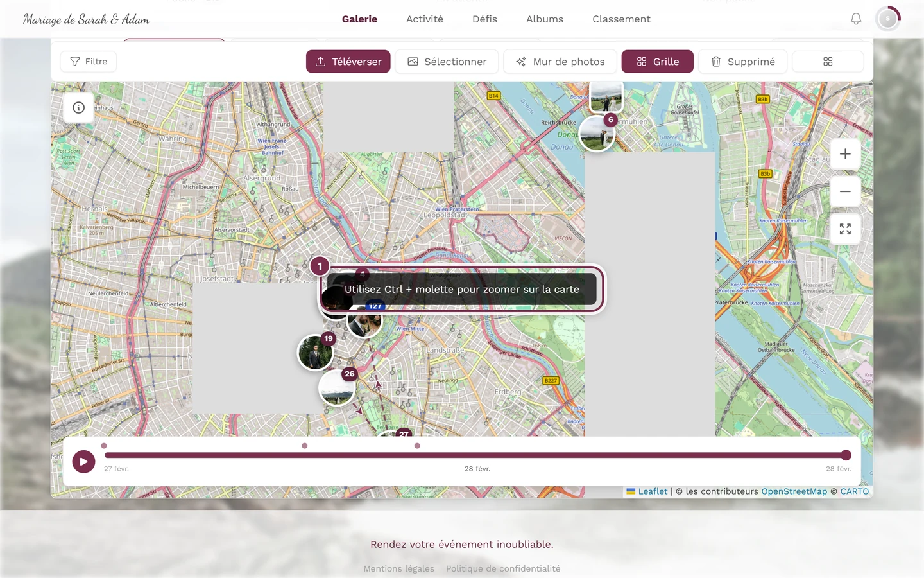Open the Classement tab
924x578 pixels.
point(621,19)
